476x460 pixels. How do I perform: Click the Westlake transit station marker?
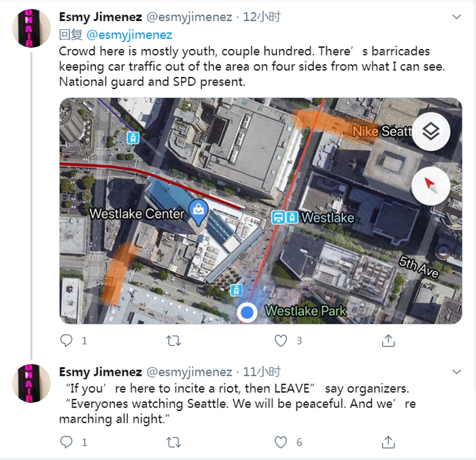tap(284, 218)
